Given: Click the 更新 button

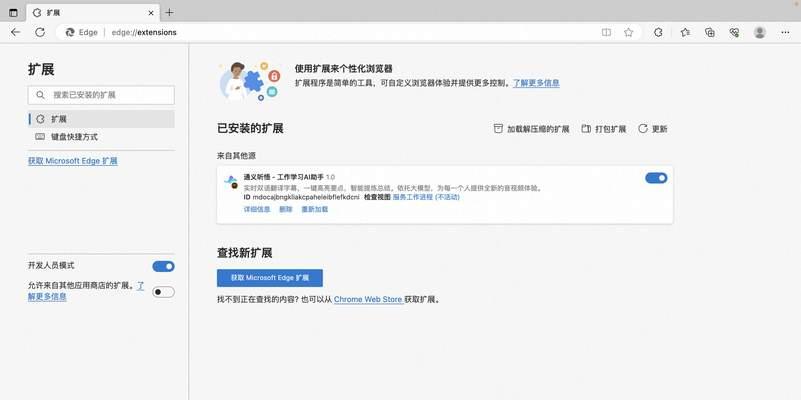Looking at the screenshot, I should 653,129.
